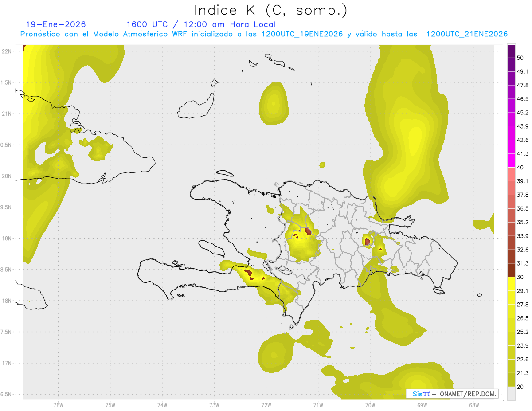Click the "SisTT - ONAMET/REP.DOM." credit label
The image size is (532, 411).
[x=452, y=394]
